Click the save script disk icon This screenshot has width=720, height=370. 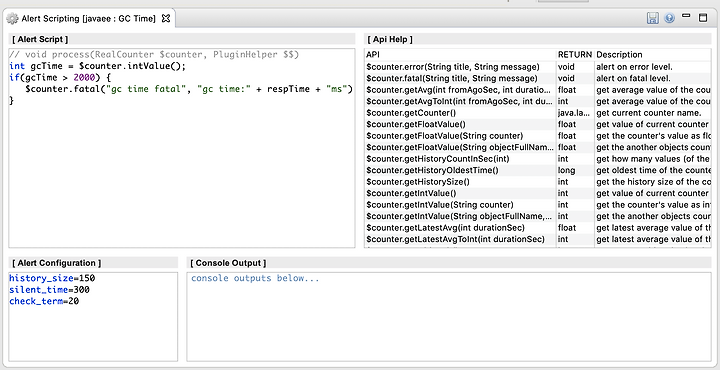652,18
